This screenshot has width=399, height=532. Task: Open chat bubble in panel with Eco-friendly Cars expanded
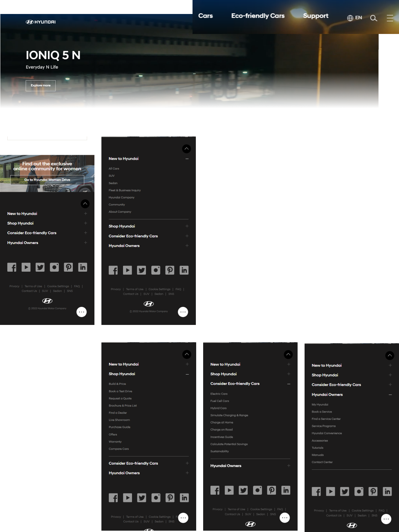(285, 518)
